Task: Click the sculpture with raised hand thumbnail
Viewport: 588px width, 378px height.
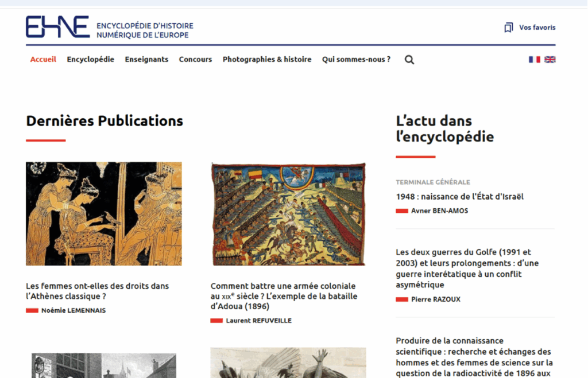Action: [x=288, y=363]
